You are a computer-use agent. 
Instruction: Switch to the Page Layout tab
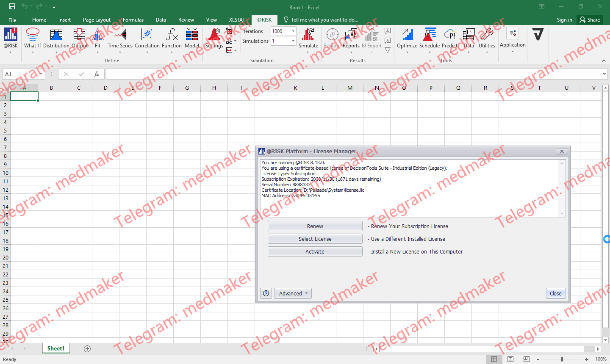[x=97, y=20]
